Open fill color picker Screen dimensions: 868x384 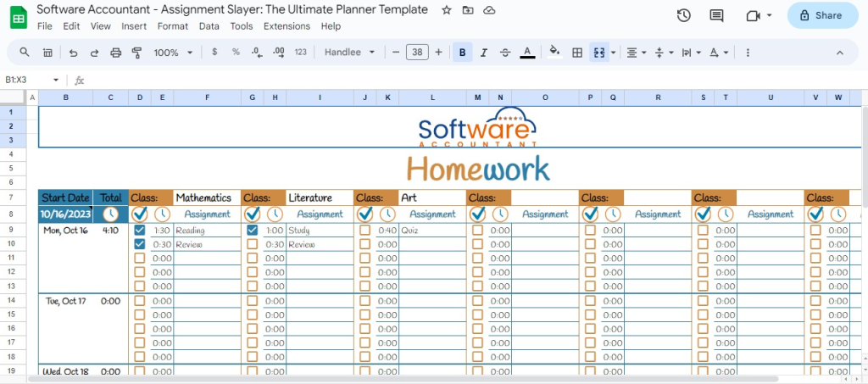(554, 53)
